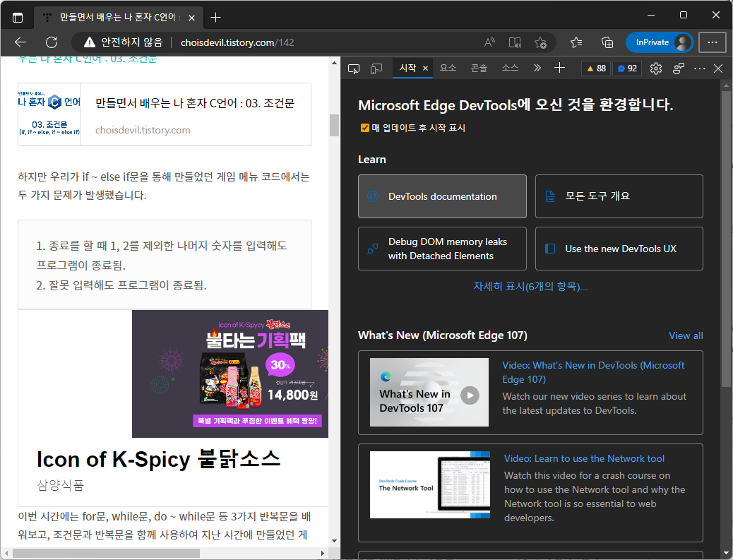
Task: Toggle device emulation icon in DevTools
Action: (x=376, y=69)
